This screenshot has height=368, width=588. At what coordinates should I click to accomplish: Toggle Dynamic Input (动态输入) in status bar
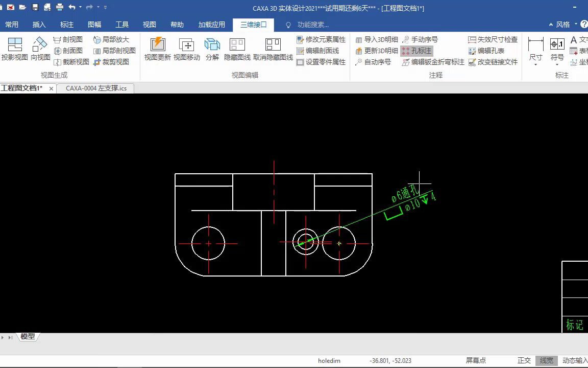[x=575, y=360]
